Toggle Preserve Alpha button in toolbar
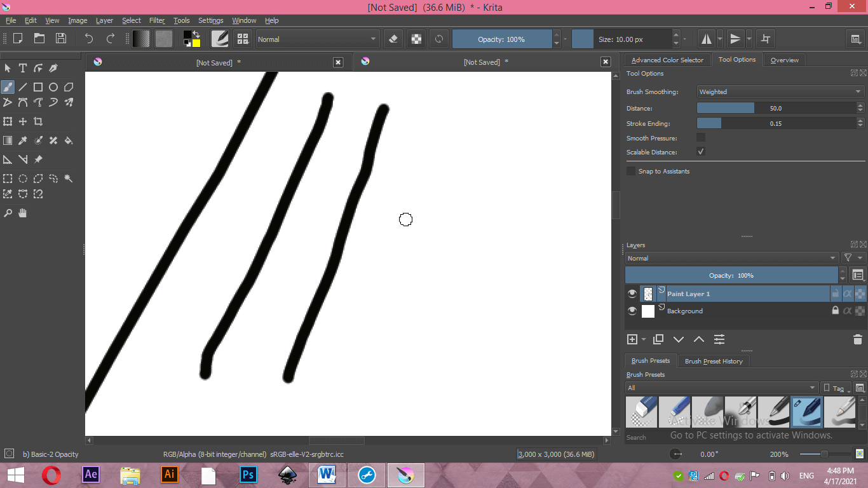 [x=416, y=39]
